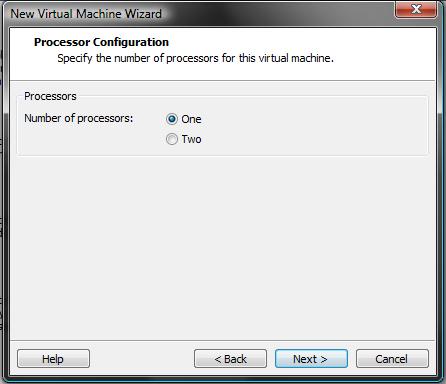Cancel the New Virtual Machine Wizard
The height and width of the screenshot is (384, 446).
(392, 359)
